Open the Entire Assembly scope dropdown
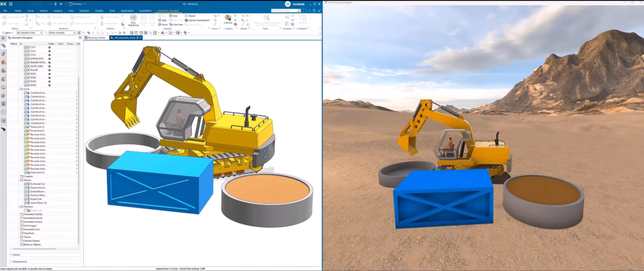 coord(59,32)
